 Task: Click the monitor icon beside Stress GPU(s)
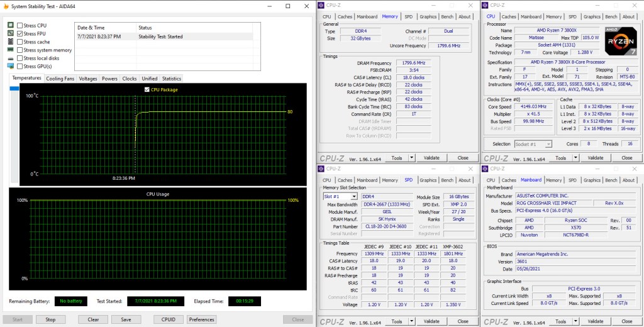tap(11, 66)
